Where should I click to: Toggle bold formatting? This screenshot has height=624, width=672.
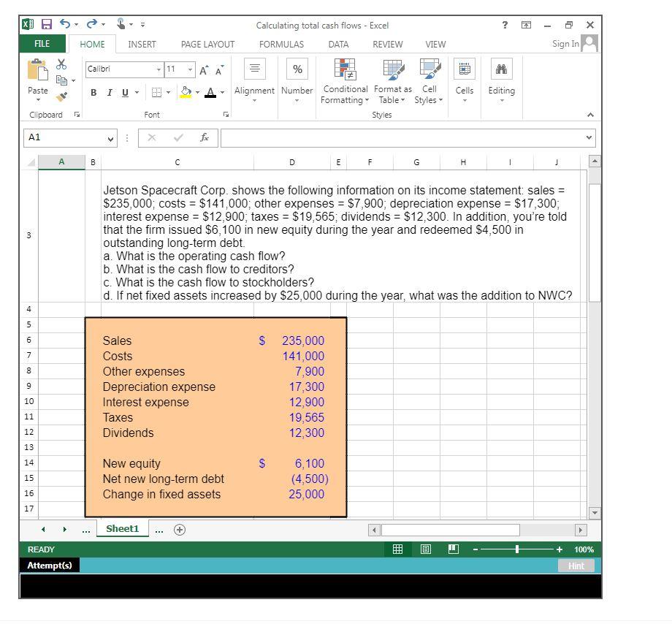click(x=93, y=94)
